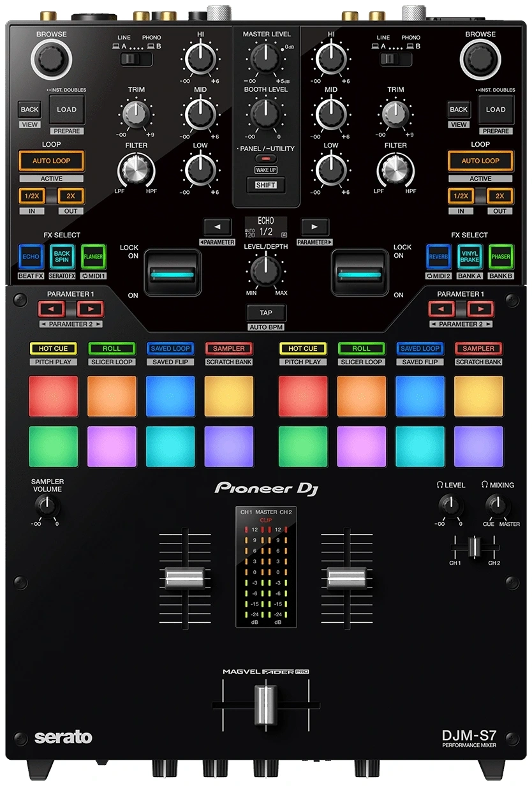Move the CH1/CH2 headphone cue fader
Image resolution: width=532 pixels, height=786 pixels.
(x=473, y=547)
